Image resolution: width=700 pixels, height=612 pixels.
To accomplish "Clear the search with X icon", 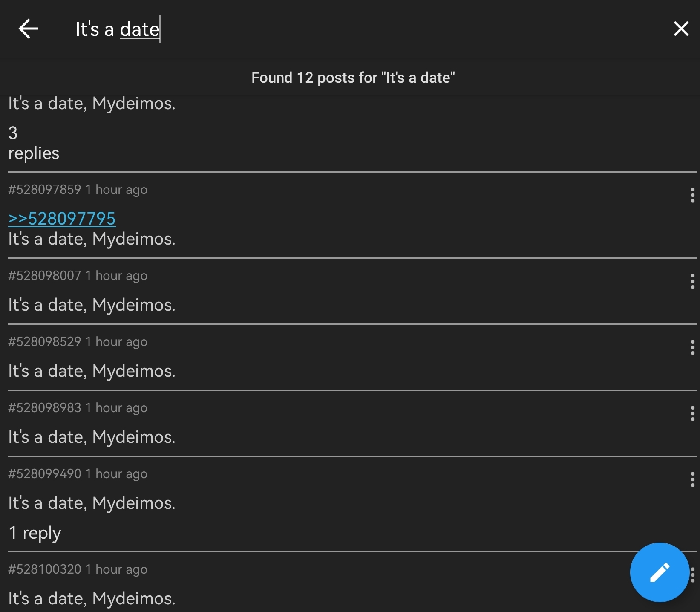I will (x=681, y=29).
